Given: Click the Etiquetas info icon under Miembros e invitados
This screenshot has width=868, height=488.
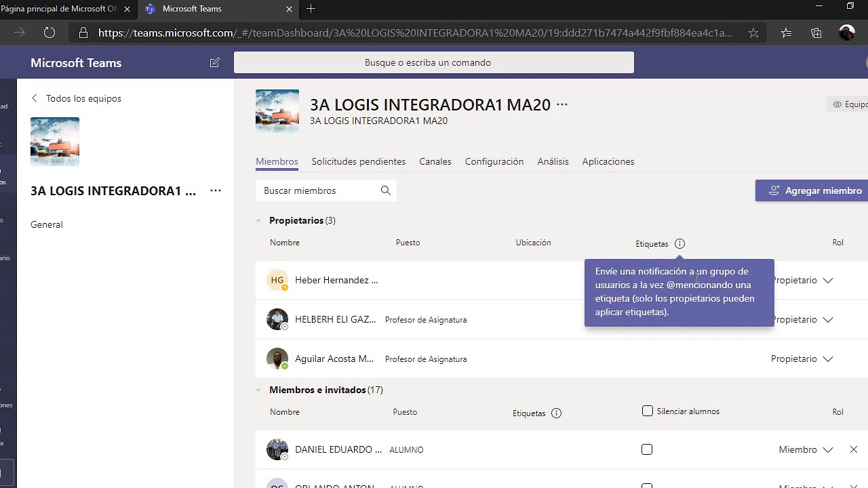Looking at the screenshot, I should pos(557,413).
